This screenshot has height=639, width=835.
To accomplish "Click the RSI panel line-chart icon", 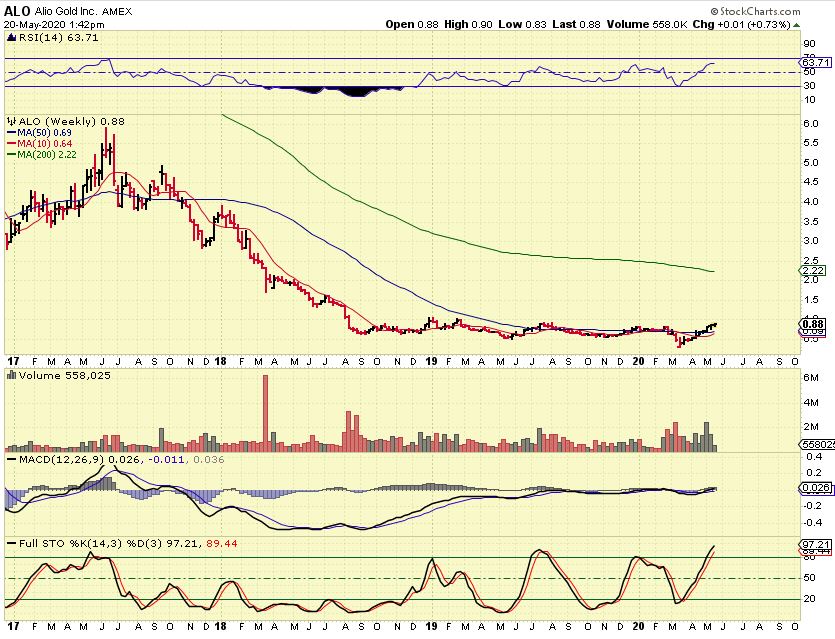I will click(12, 37).
